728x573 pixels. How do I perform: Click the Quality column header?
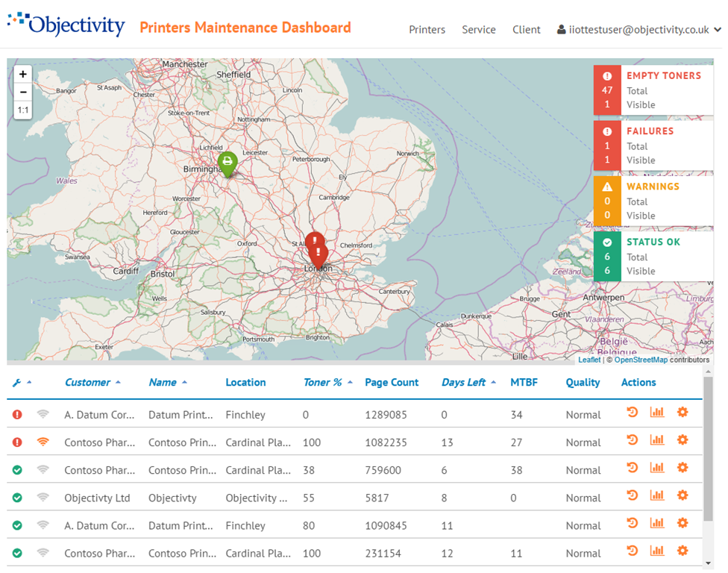click(x=583, y=383)
